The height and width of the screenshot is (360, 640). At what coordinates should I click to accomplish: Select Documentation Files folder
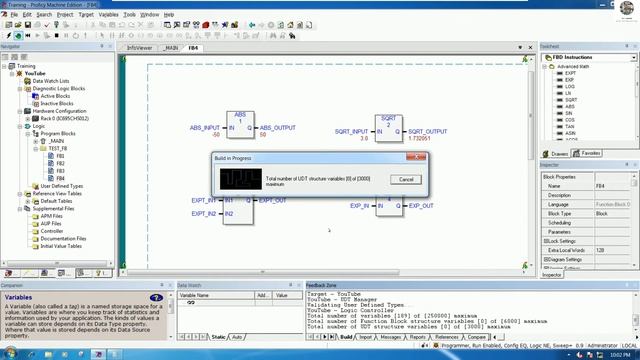click(63, 238)
